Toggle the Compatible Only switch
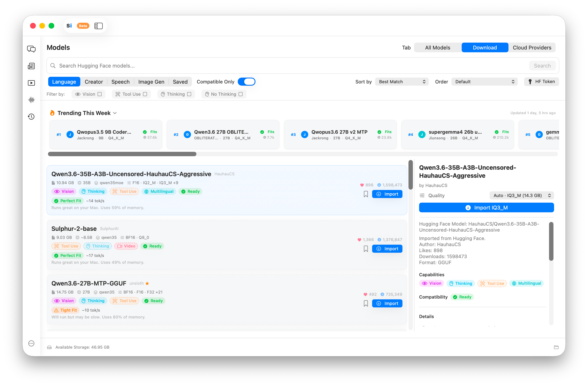This screenshot has width=588, height=386. coord(246,82)
